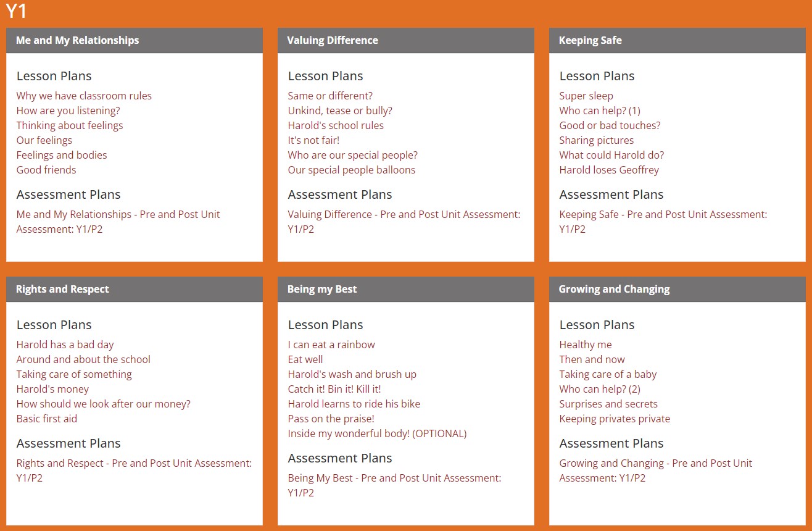Select the 'Basic first aid' lesson link
Screen dimensions: 812x531
pyautogui.click(x=47, y=419)
